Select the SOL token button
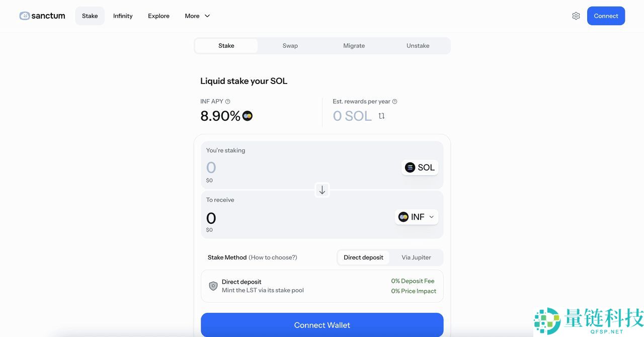 pos(420,167)
